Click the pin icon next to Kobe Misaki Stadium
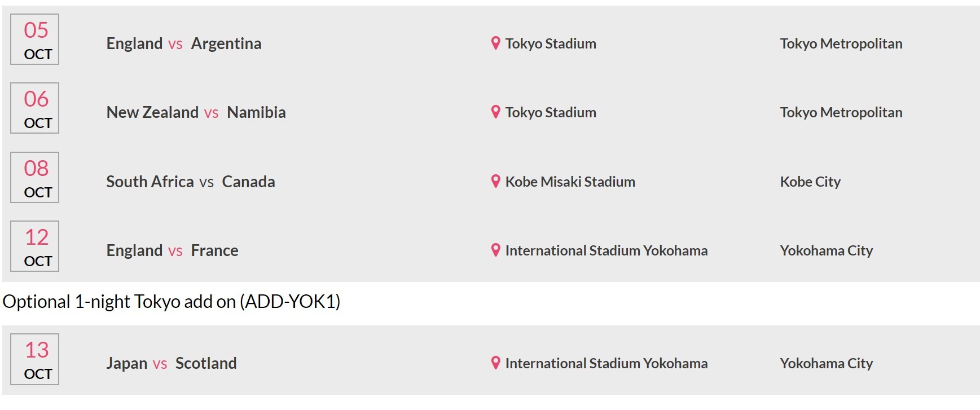The image size is (980, 410). [x=495, y=181]
